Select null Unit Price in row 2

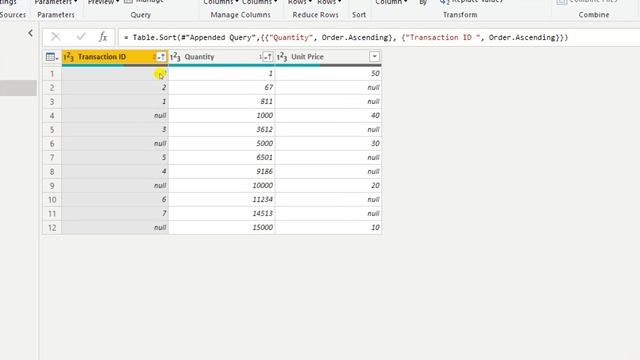click(x=328, y=87)
